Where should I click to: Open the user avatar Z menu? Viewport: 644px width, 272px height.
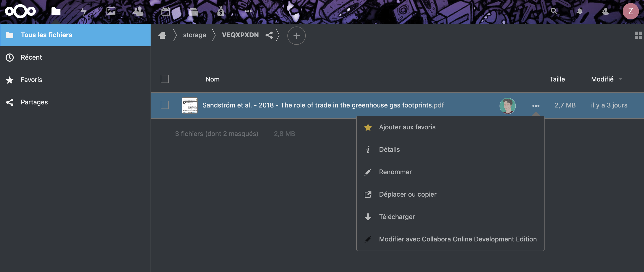point(631,11)
